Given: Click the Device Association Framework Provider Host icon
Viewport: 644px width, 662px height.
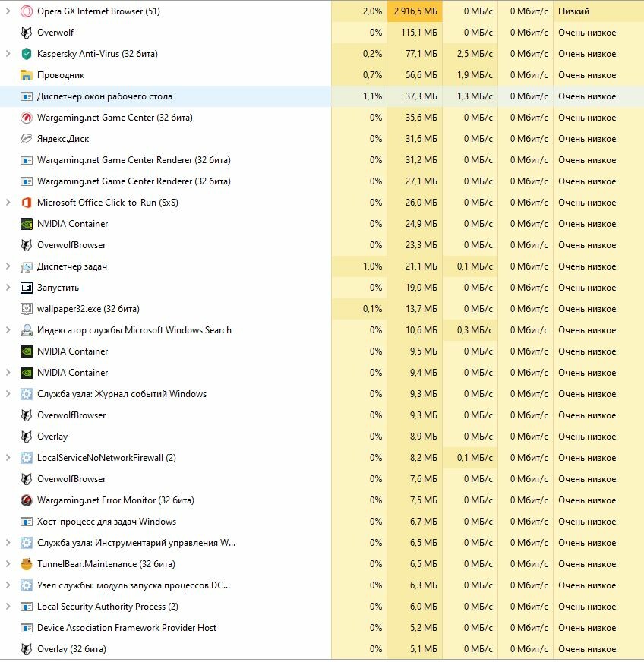Looking at the screenshot, I should [26, 628].
